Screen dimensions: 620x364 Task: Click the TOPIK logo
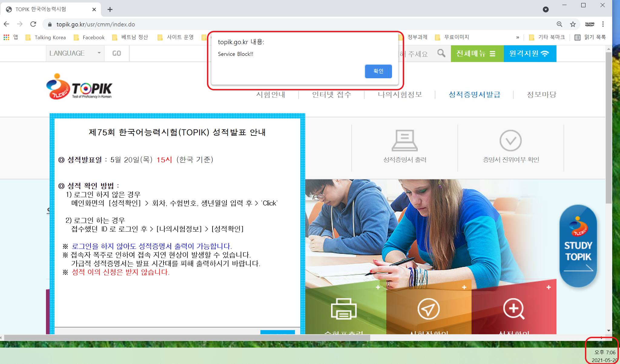tap(79, 86)
